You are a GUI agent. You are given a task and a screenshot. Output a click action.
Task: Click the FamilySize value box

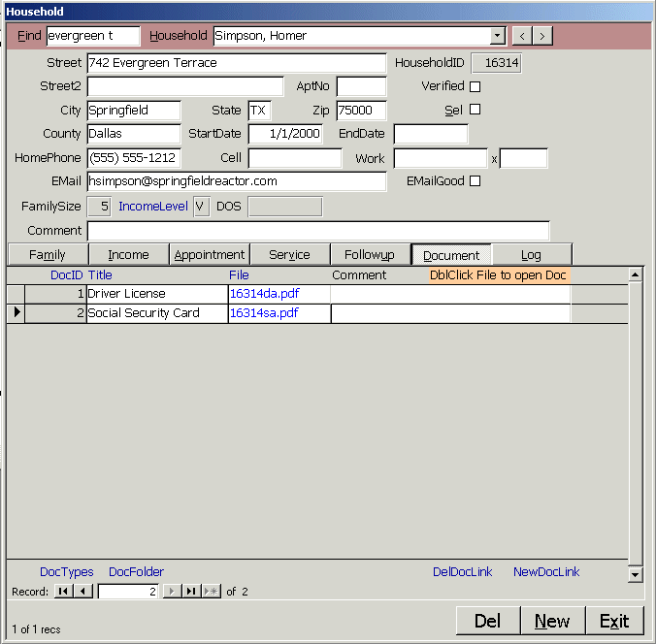99,207
